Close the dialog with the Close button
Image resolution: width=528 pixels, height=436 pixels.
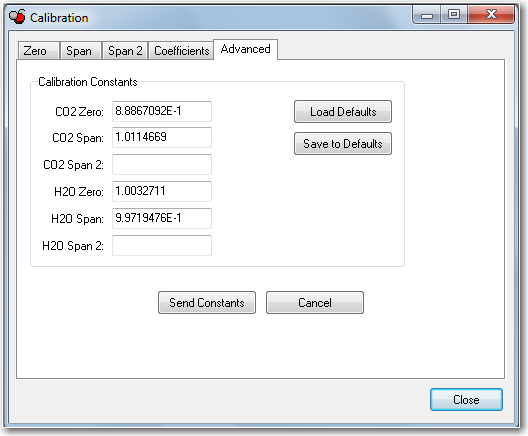[x=466, y=400]
